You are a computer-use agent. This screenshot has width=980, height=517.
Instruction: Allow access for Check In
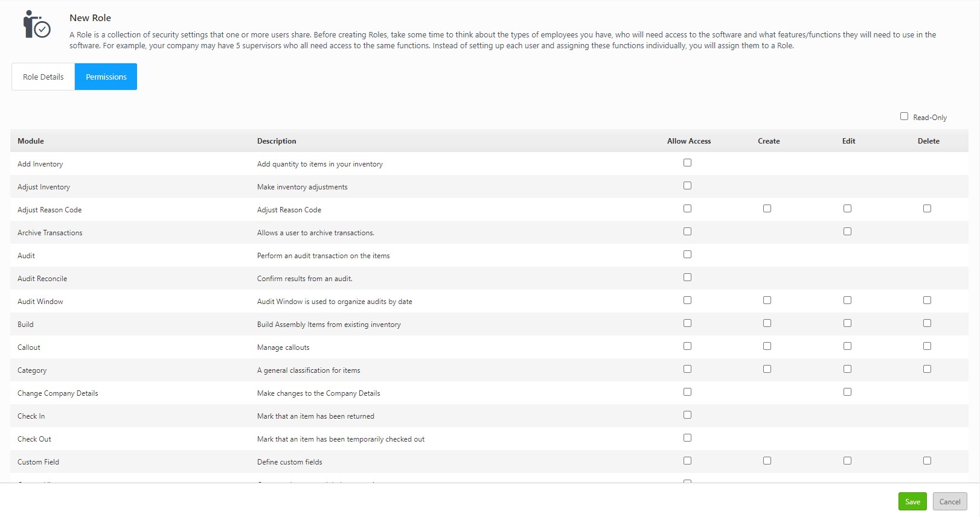point(687,415)
